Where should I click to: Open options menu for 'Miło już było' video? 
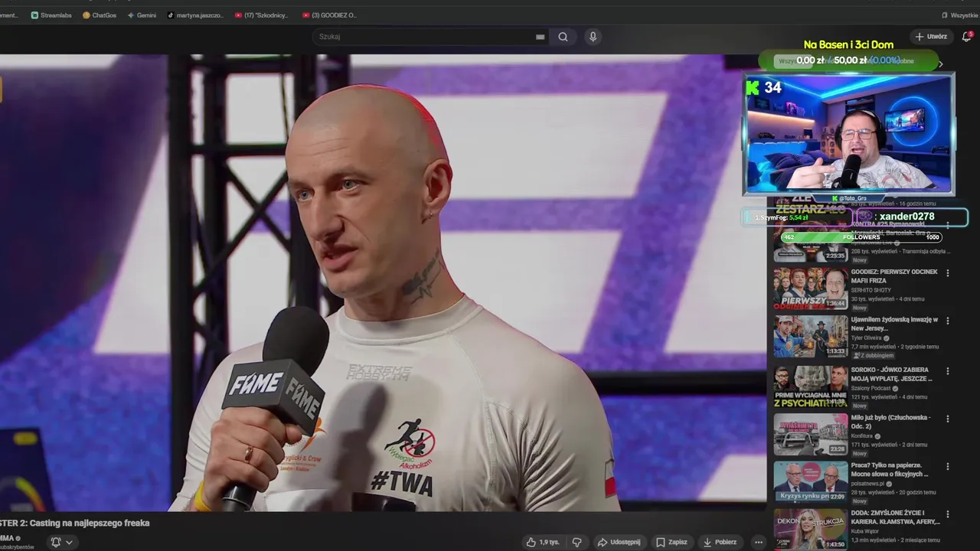coord(948,419)
